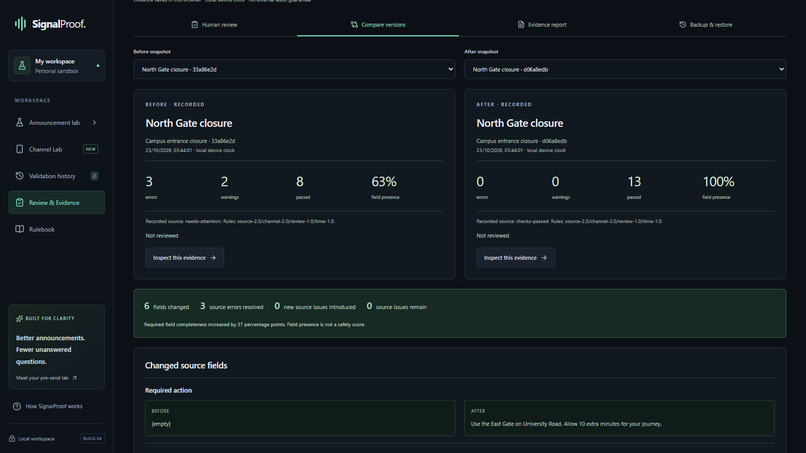Click Before card's North Gate closure title

(189, 123)
